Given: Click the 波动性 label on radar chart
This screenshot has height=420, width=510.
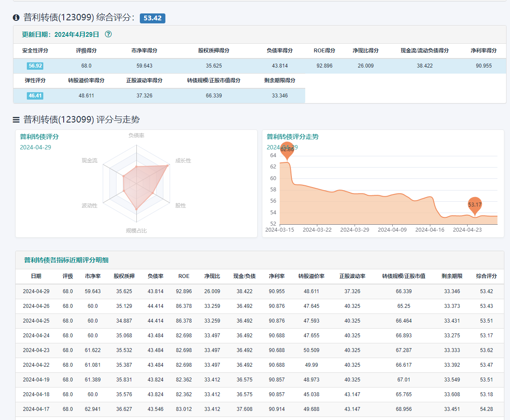Looking at the screenshot, I should (x=90, y=206).
